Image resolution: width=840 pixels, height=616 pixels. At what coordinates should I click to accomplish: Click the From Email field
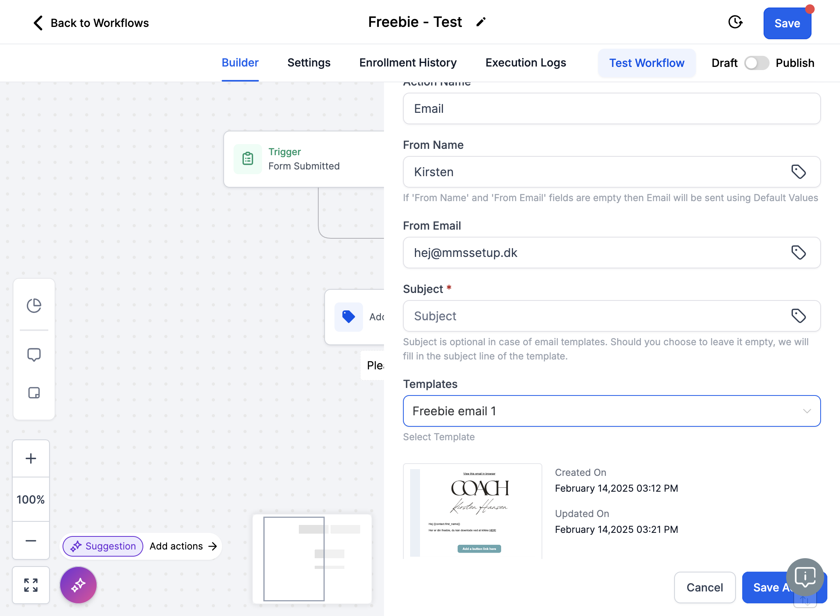[x=612, y=253]
